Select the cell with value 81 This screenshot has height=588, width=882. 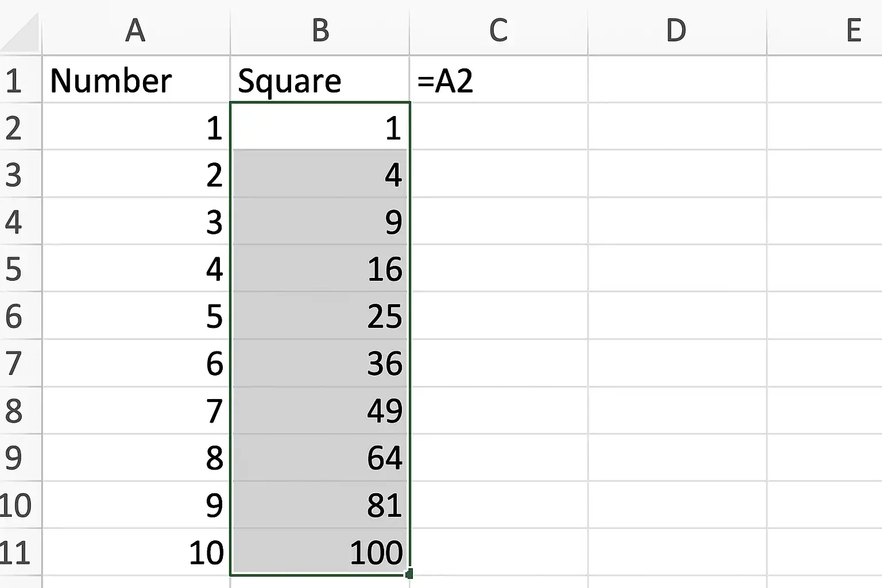pos(320,505)
